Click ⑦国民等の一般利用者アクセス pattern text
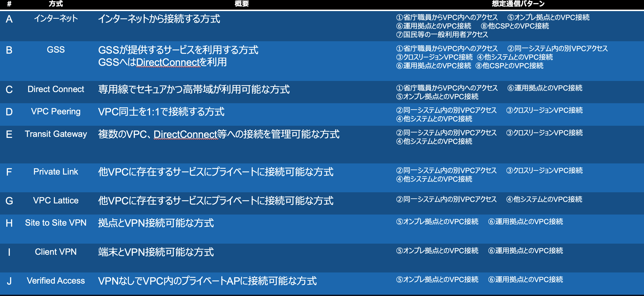644x296 pixels. point(442,35)
